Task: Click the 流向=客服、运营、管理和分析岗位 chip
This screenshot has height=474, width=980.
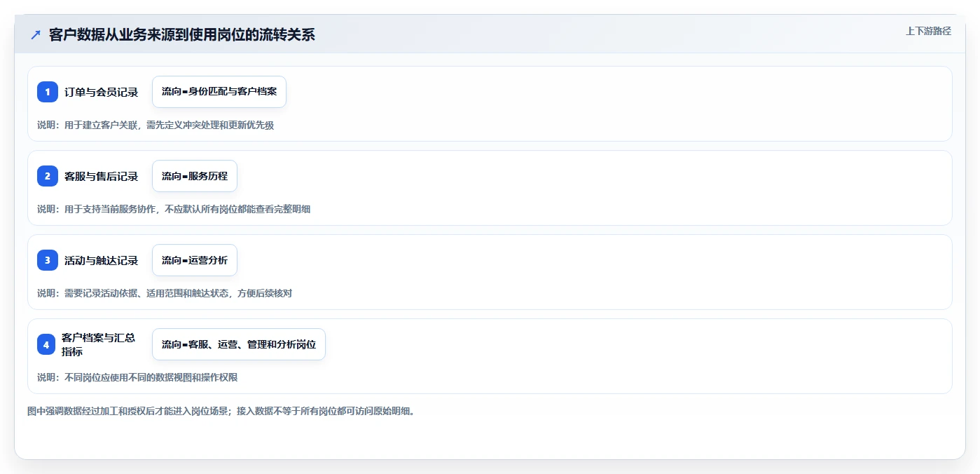Action: (x=239, y=344)
